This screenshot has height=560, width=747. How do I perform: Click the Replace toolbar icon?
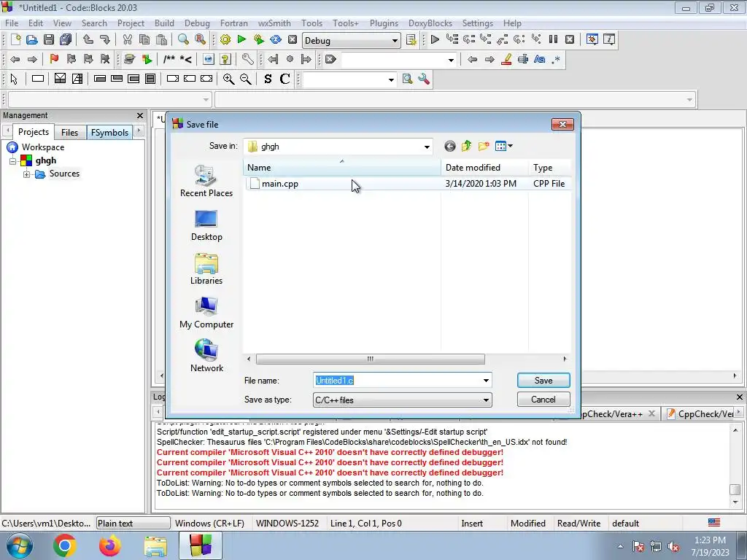click(x=201, y=39)
